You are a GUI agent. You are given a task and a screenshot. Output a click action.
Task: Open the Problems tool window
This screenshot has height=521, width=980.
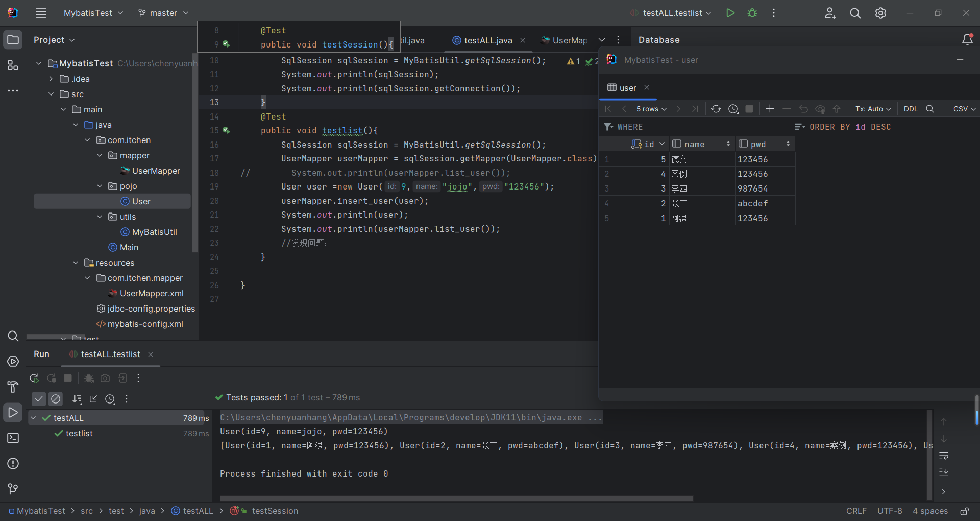(13, 464)
